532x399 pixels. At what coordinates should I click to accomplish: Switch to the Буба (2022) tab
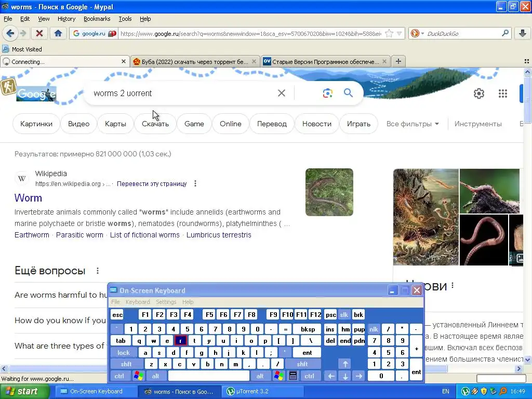(194, 61)
